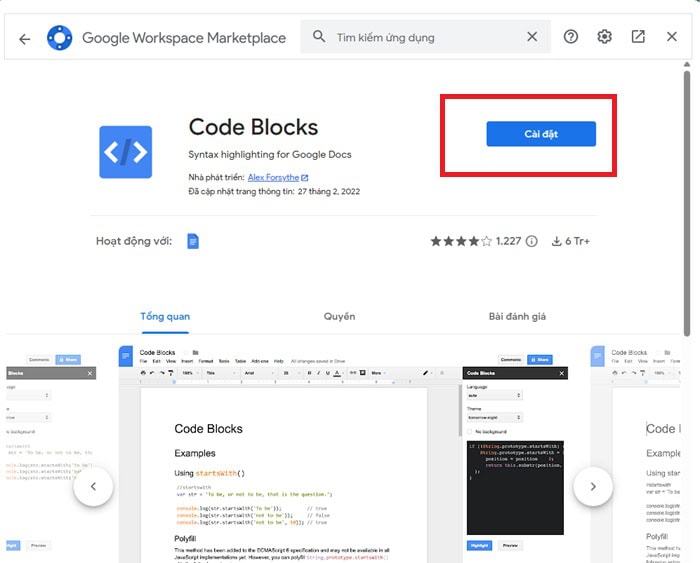Open Marketplace in a new window icon
The width and height of the screenshot is (700, 563).
click(638, 37)
